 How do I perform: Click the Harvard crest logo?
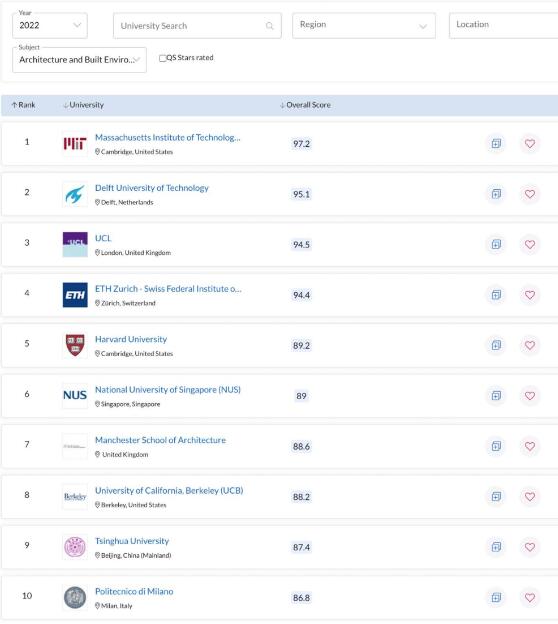click(75, 345)
